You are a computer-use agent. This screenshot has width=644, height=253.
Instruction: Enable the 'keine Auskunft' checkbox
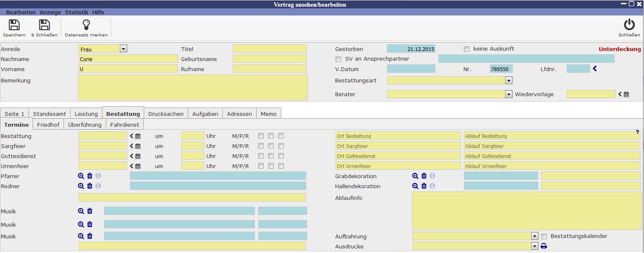click(466, 49)
